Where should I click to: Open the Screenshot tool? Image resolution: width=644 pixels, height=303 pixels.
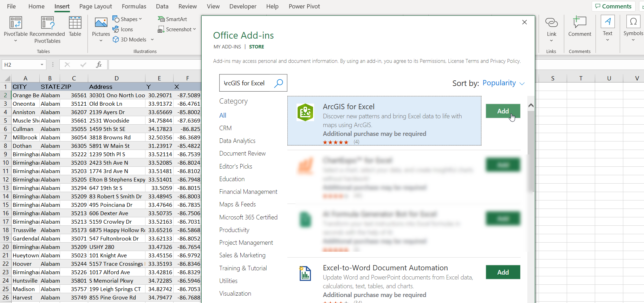177,29
